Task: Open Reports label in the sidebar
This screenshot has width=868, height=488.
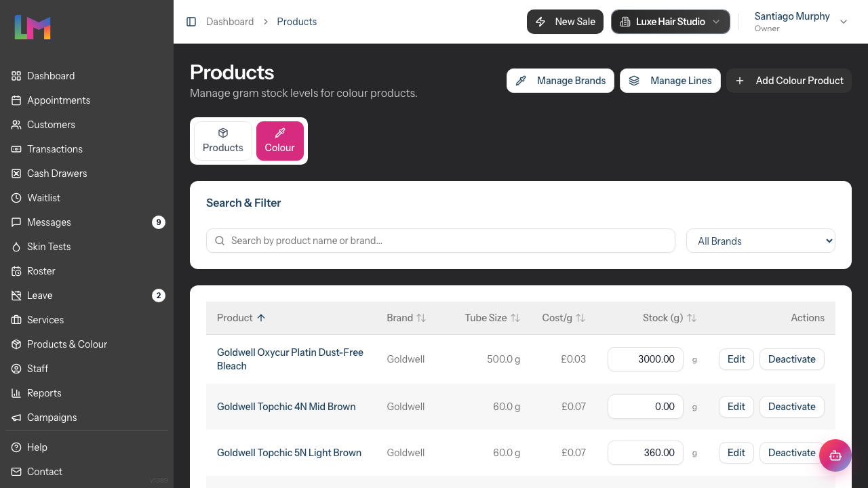Action: click(x=44, y=393)
